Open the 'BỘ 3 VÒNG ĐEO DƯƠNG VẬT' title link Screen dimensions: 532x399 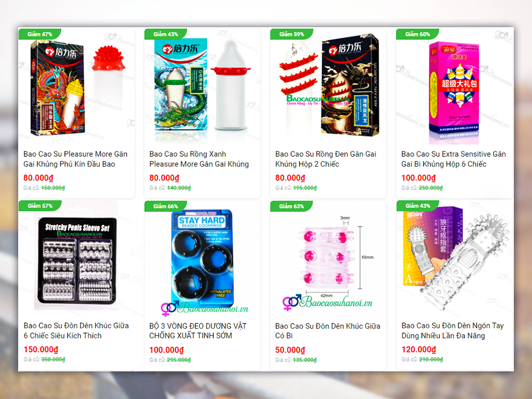coord(198,330)
